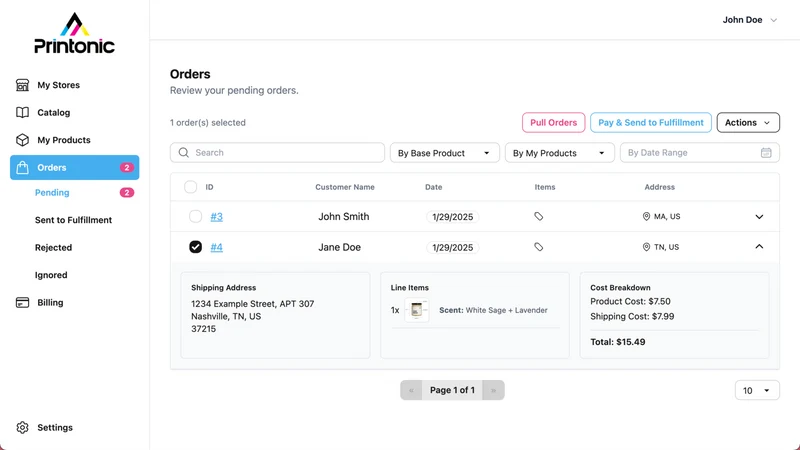
Task: Open Settings
Action: coord(55,428)
